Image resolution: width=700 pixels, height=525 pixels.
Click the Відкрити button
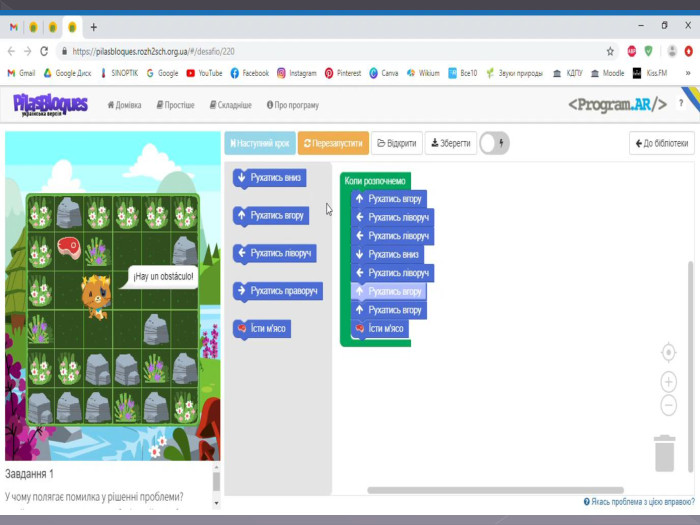(396, 144)
